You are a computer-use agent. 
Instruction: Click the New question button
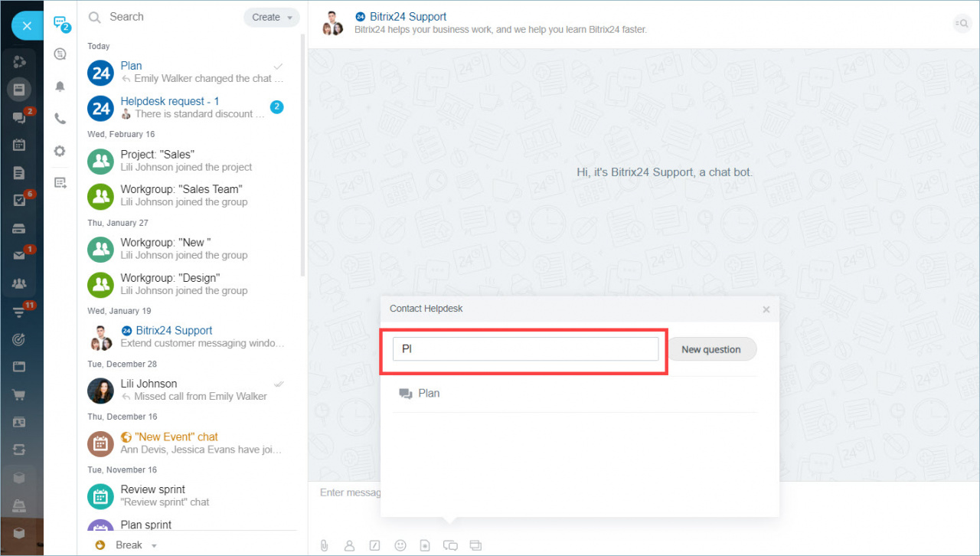[711, 349]
